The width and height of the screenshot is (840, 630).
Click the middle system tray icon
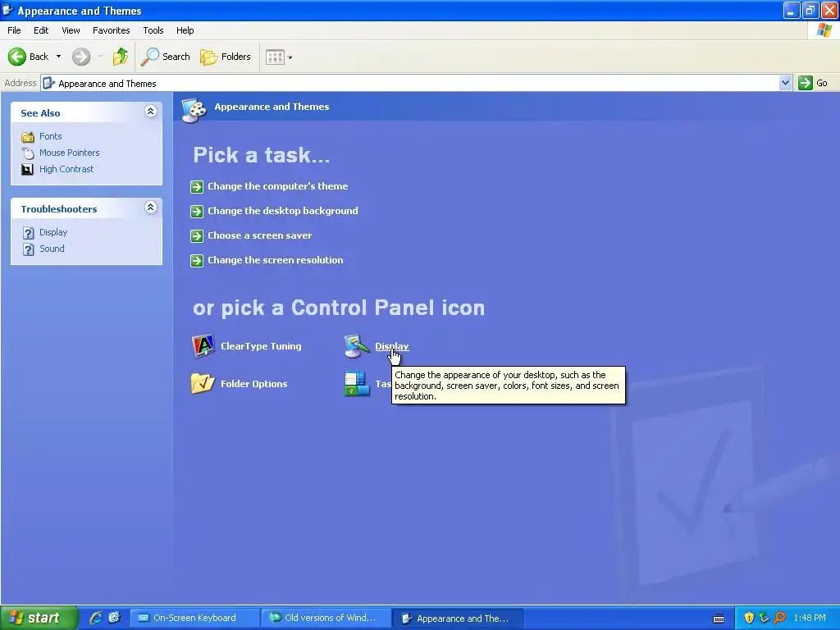coord(764,619)
